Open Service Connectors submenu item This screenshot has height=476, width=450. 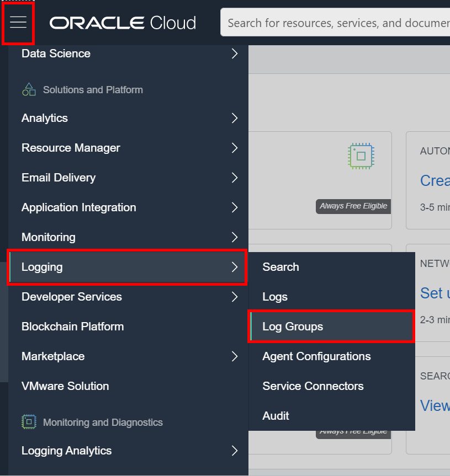313,386
